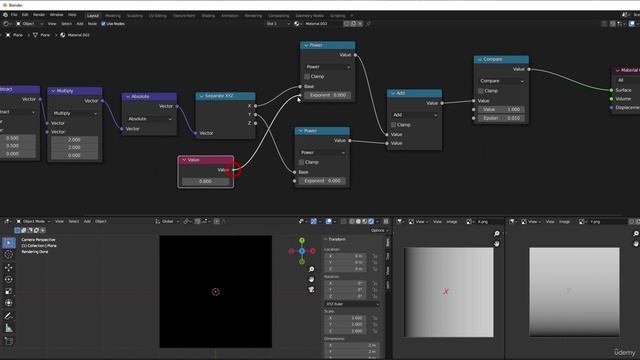This screenshot has height=360, width=640.
Task: Open the Multiply node operation dropdown
Action: pos(75,113)
